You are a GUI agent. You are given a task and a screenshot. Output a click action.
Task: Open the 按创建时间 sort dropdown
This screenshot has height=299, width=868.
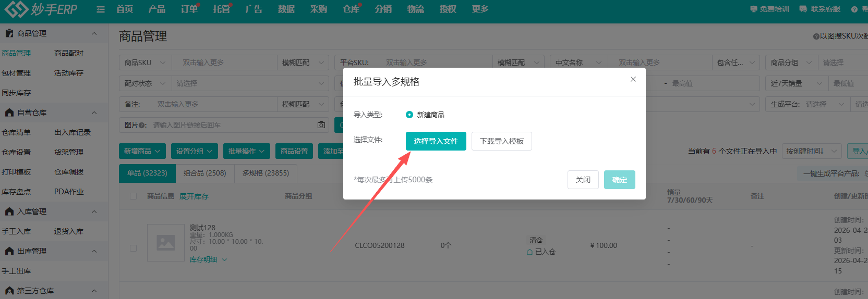pos(811,151)
